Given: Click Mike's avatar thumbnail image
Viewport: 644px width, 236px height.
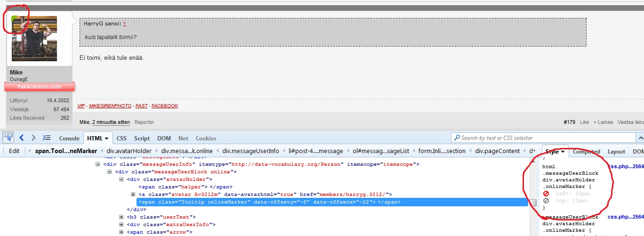Looking at the screenshot, I should tap(34, 39).
